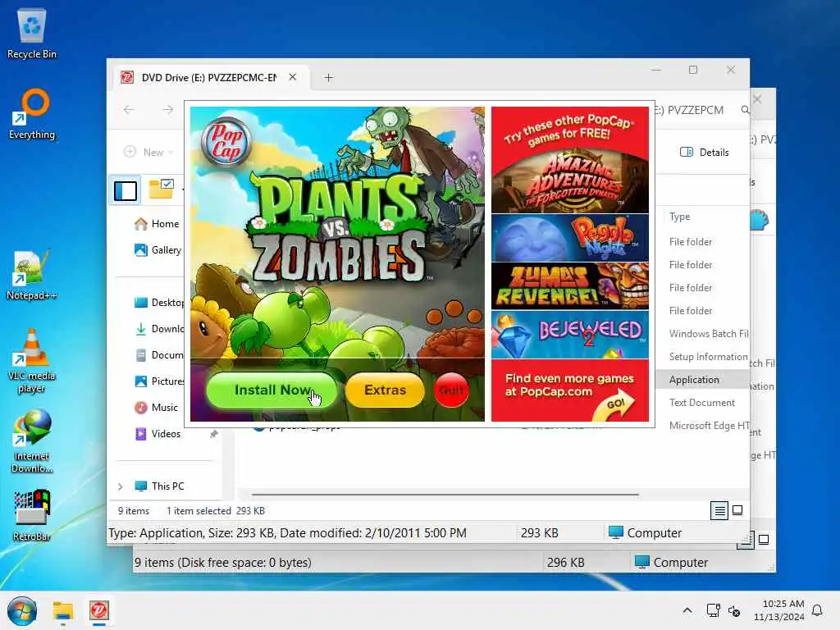
Task: Open Internet Download Manager desktop shortcut
Action: click(32, 441)
